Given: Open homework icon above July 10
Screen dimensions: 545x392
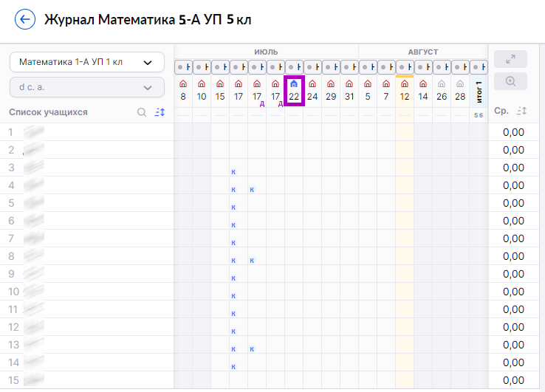Looking at the screenshot, I should tap(202, 83).
